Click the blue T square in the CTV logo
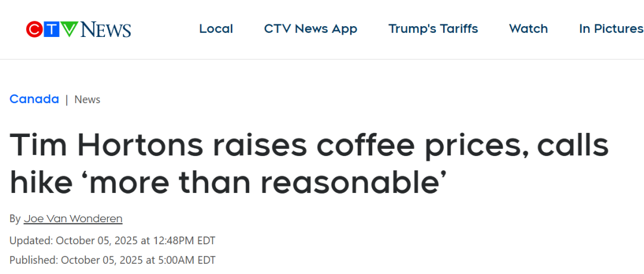644x274 pixels. click(52, 29)
